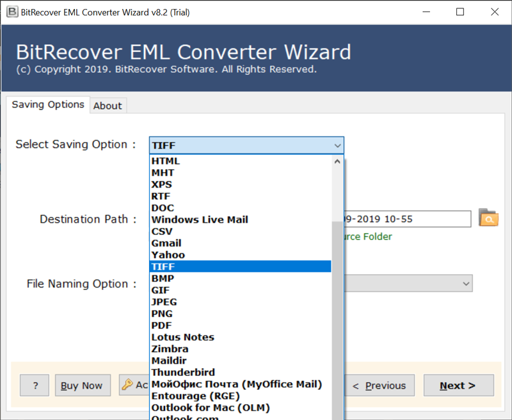Viewport: 512px width, 420px height.
Task: Pick PDF in the format list
Action: click(240, 326)
